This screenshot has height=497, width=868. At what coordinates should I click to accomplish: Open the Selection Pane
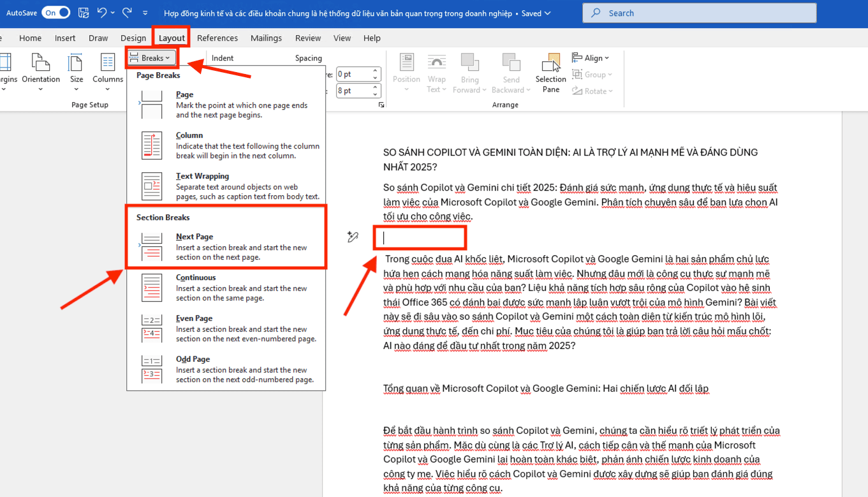pos(550,73)
